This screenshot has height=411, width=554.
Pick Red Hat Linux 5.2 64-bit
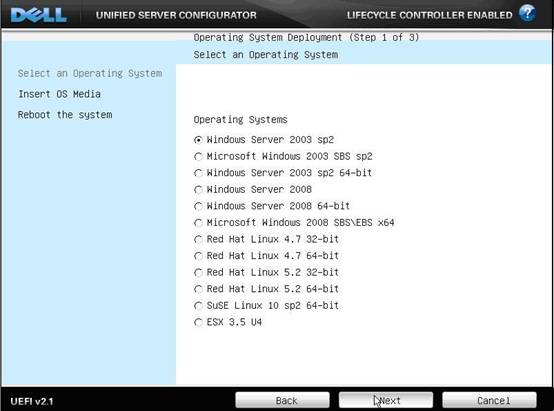click(x=198, y=289)
